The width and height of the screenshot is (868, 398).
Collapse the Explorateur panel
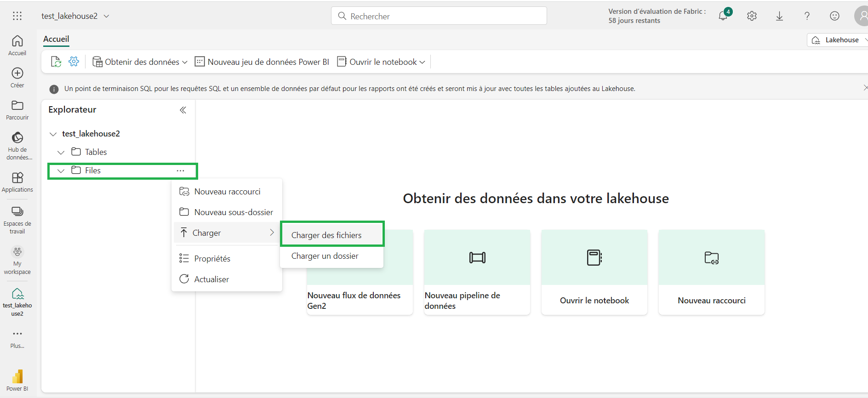click(x=183, y=110)
